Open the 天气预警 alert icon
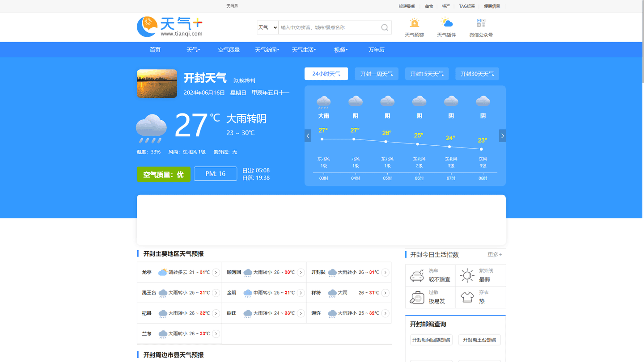 (x=415, y=23)
